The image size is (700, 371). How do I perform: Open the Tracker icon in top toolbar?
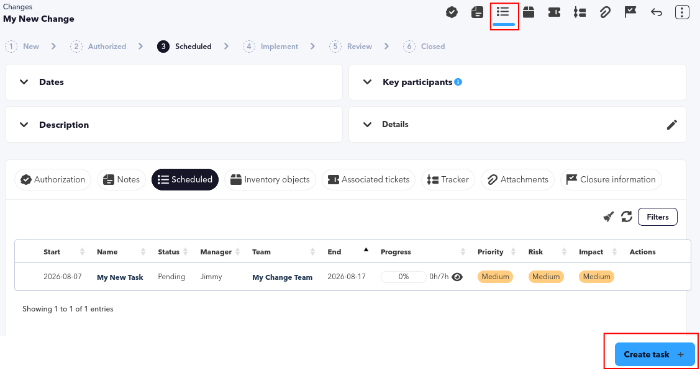click(580, 13)
